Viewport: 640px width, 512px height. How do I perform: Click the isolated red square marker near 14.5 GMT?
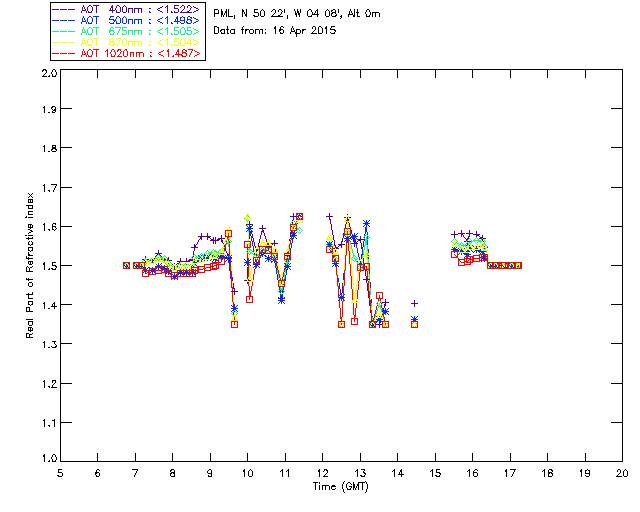414,325
